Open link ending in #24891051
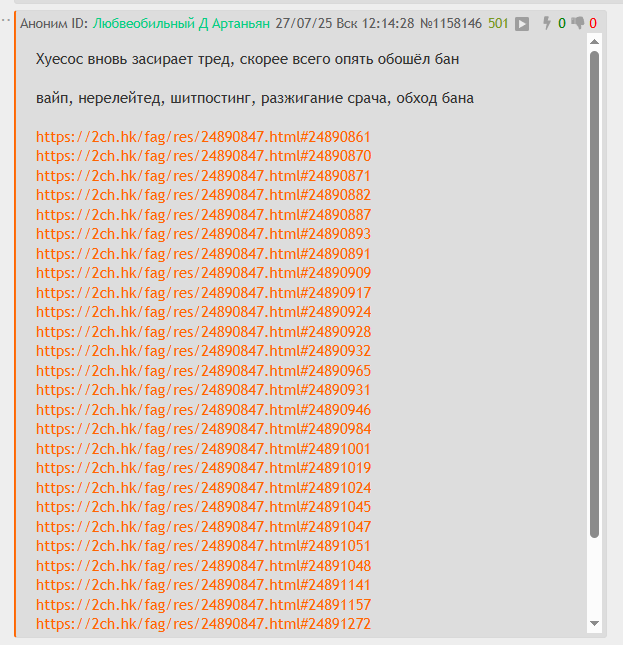 pyautogui.click(x=203, y=547)
